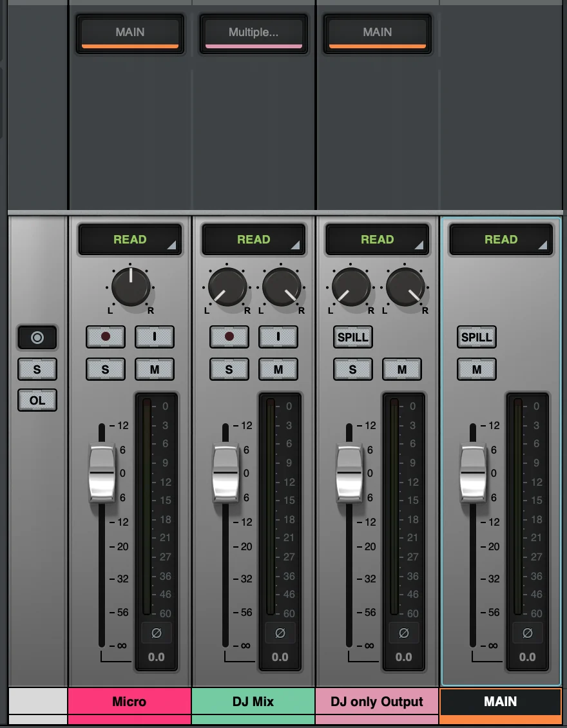This screenshot has width=567, height=728.
Task: Invert phase on the DJ Mix channel
Action: [280, 633]
